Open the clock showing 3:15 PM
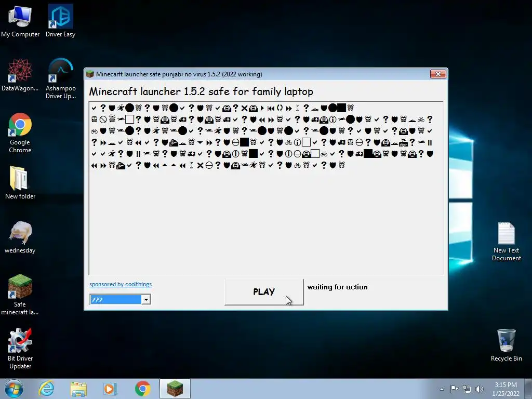The image size is (532, 399). [506, 389]
